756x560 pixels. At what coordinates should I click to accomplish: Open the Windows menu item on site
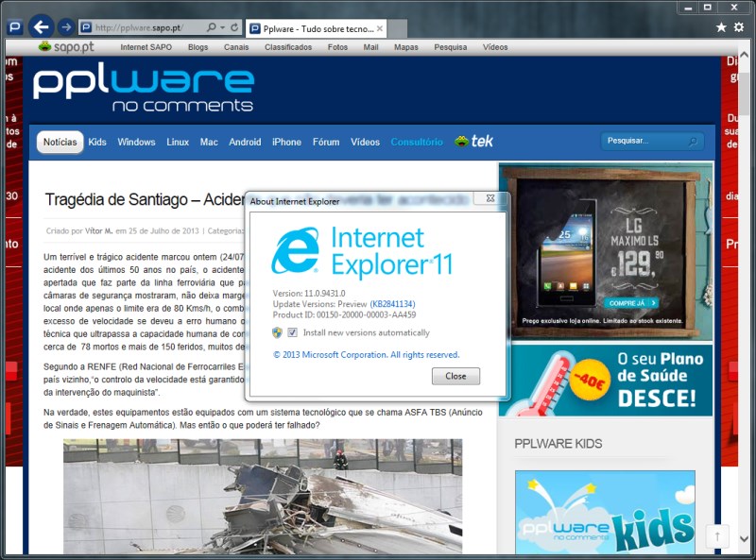point(136,143)
